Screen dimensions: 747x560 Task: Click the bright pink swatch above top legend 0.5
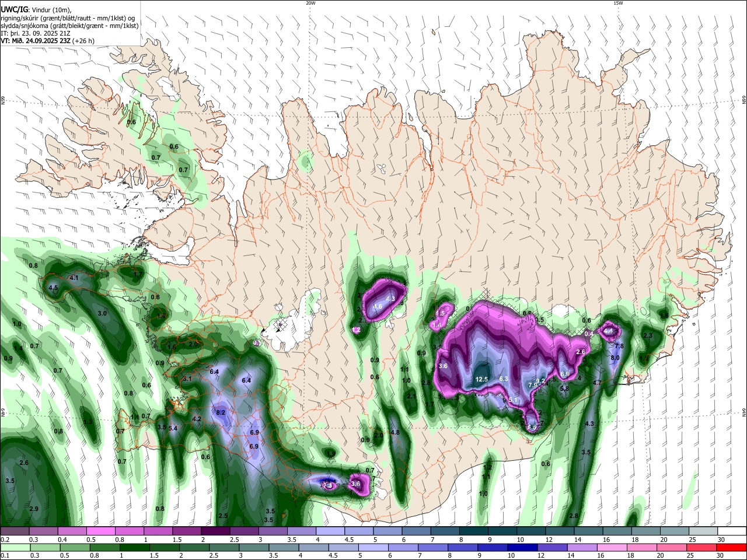pos(101,531)
